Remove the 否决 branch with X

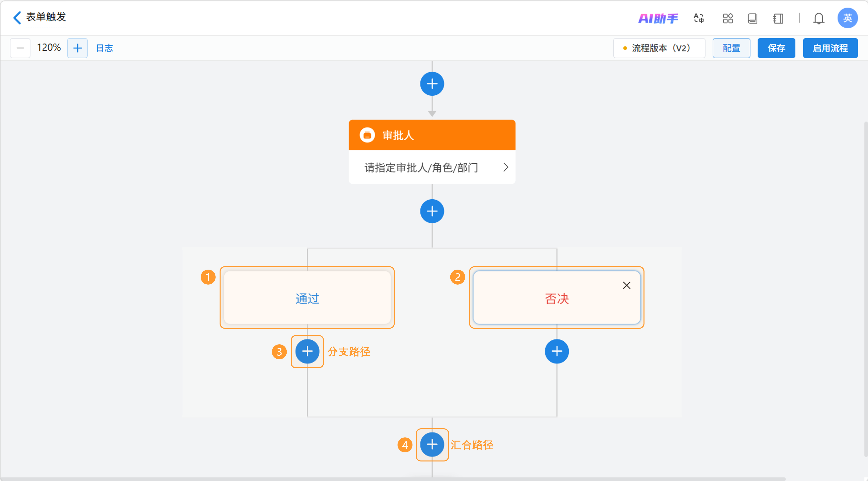pos(626,285)
